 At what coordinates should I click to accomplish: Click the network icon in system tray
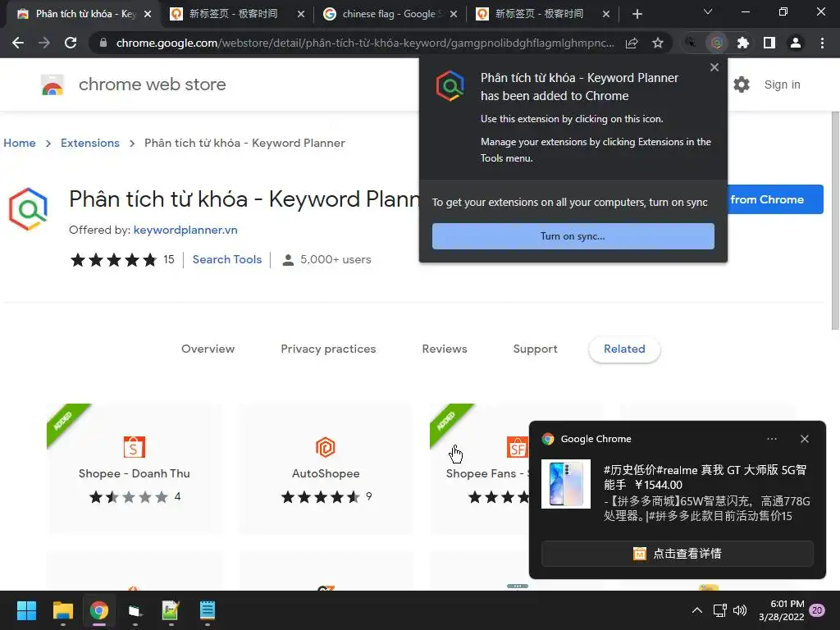(719, 610)
